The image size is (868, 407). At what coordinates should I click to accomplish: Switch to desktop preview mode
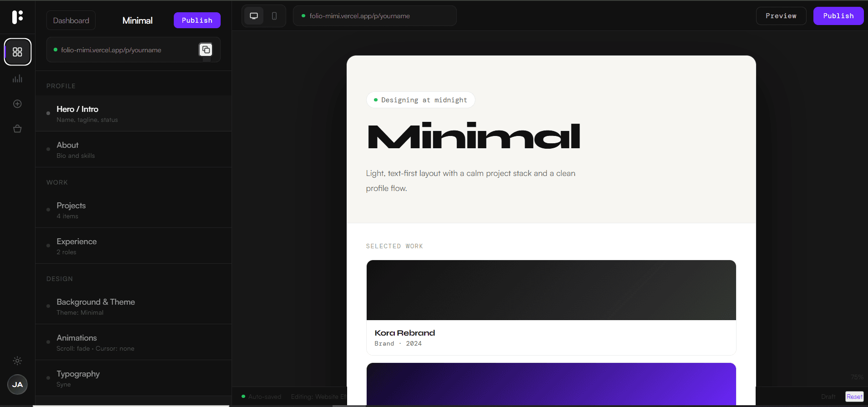254,16
